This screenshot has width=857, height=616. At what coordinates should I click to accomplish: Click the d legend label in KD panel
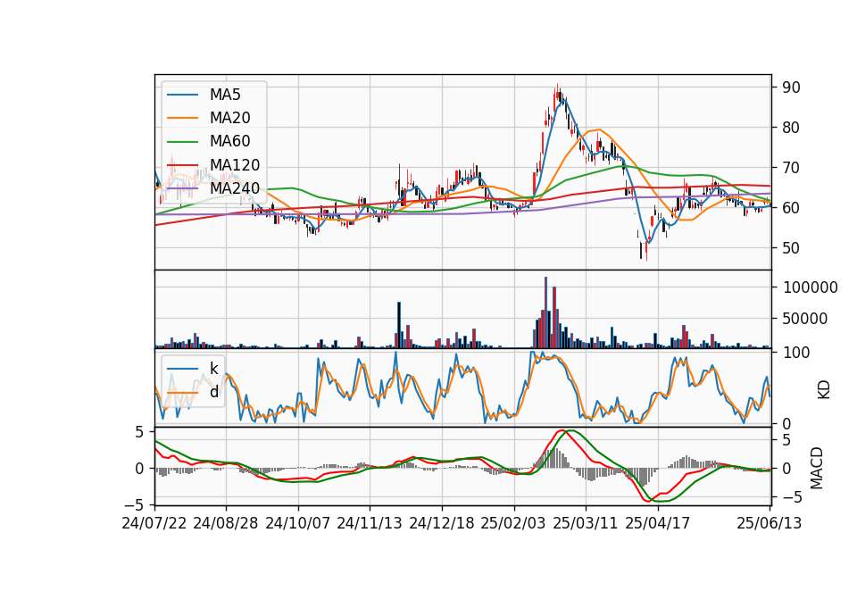click(x=214, y=392)
